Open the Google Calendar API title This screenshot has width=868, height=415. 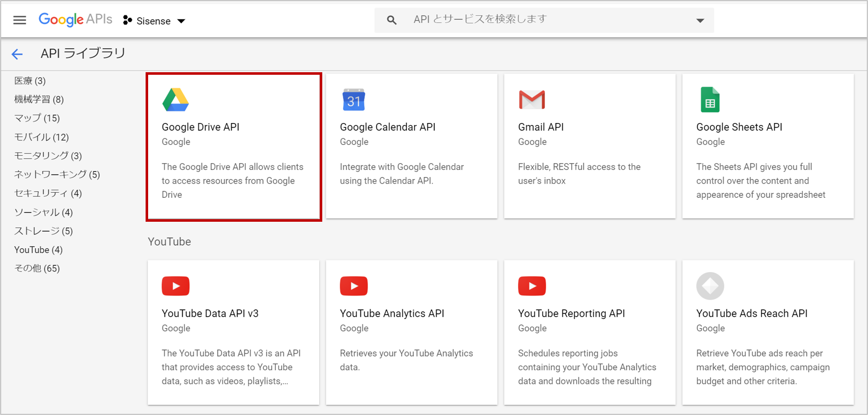[388, 127]
